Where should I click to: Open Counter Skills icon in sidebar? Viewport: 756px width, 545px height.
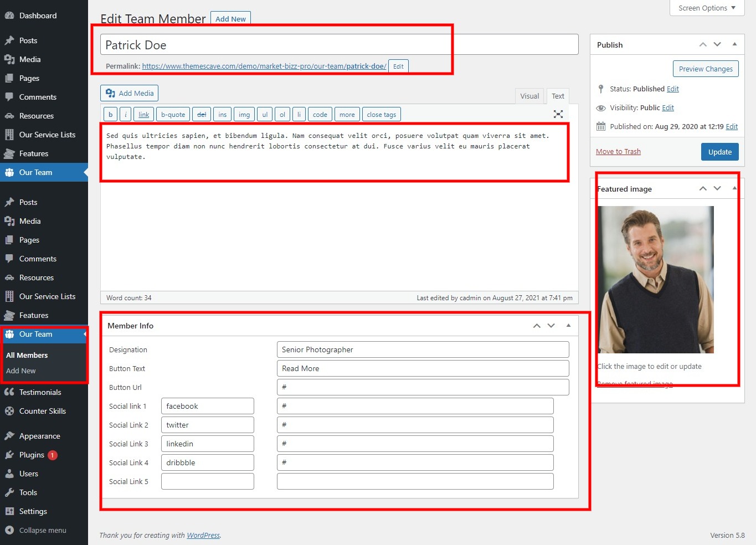click(9, 411)
